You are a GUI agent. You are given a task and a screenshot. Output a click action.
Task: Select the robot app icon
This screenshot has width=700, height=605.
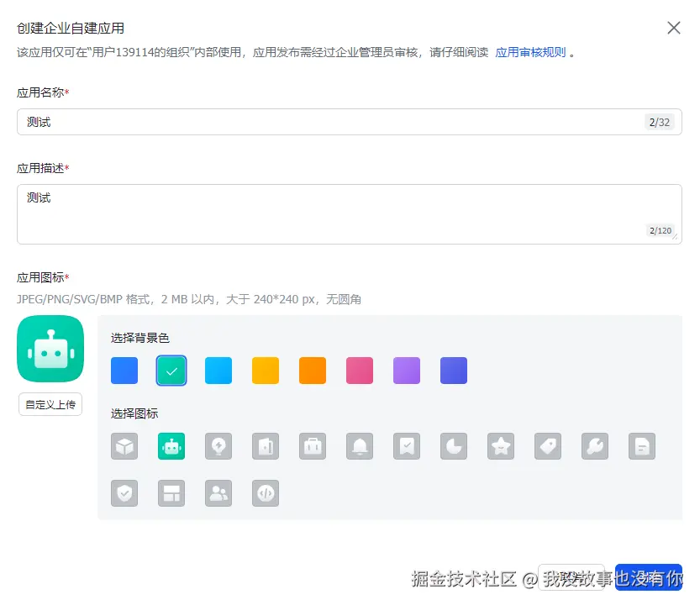pos(171,446)
